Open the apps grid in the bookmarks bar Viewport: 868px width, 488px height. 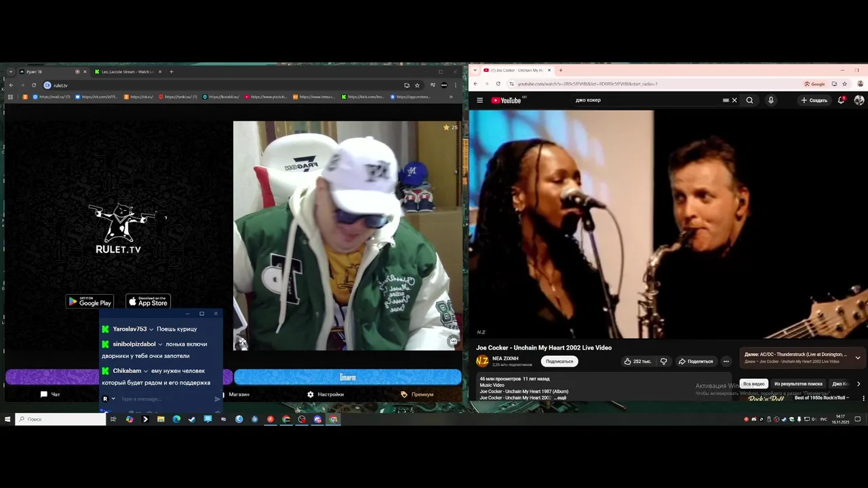click(x=10, y=97)
